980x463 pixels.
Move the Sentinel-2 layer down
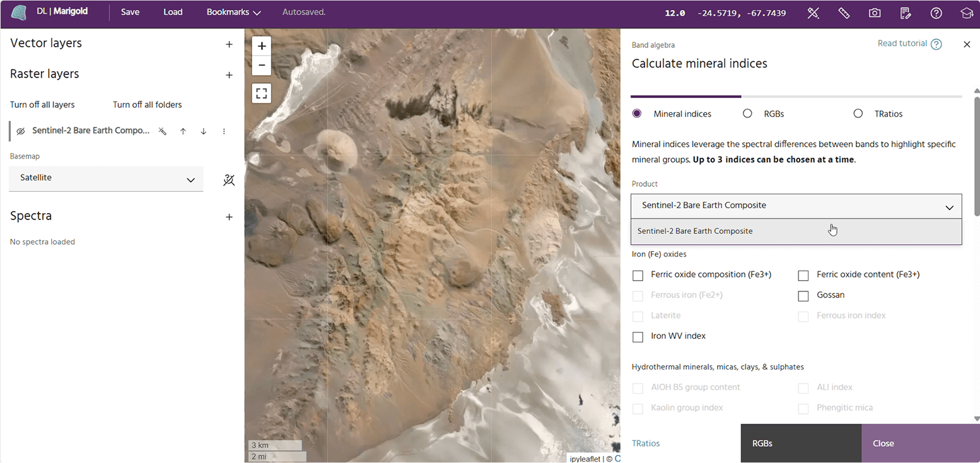(203, 131)
